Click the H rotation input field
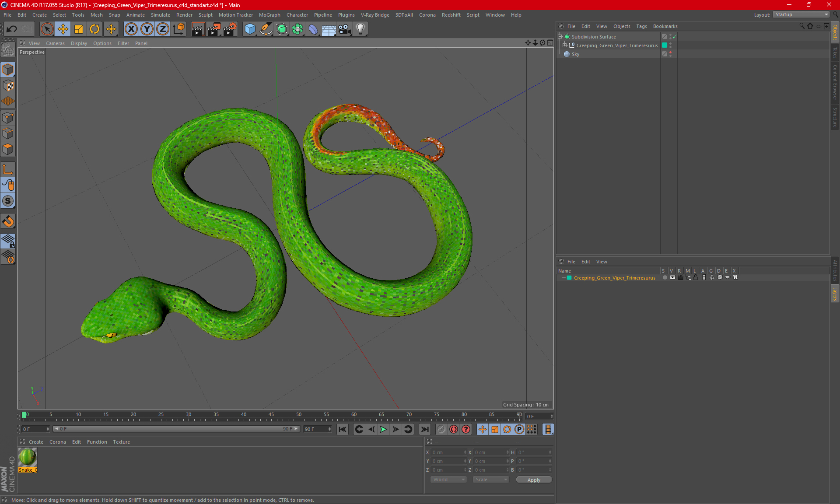840x504 pixels. pos(534,452)
